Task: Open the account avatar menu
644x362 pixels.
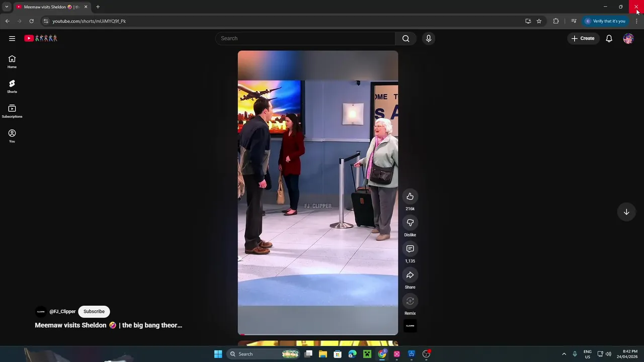Action: tap(628, 38)
